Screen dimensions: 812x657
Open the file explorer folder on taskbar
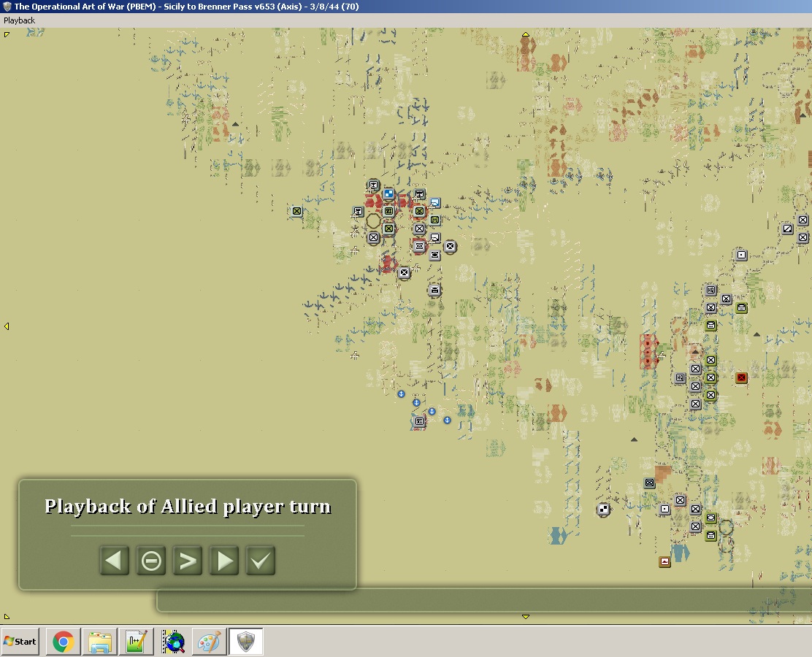coord(99,642)
